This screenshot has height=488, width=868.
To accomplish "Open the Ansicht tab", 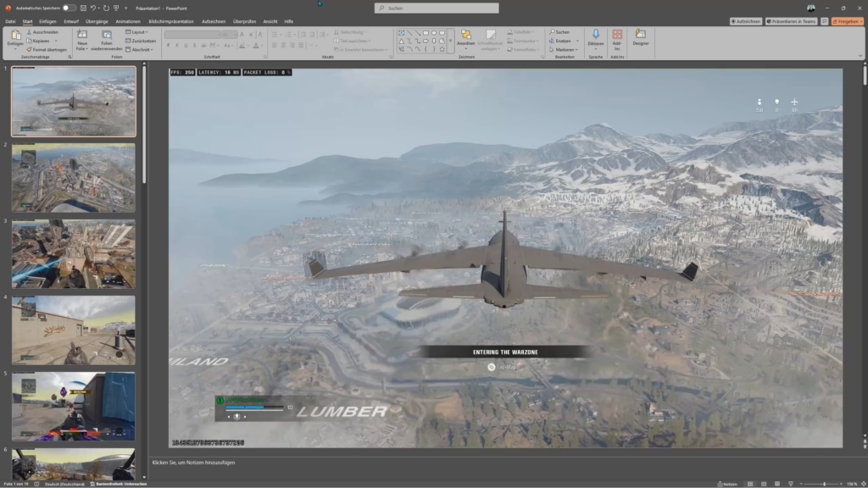I will point(270,21).
